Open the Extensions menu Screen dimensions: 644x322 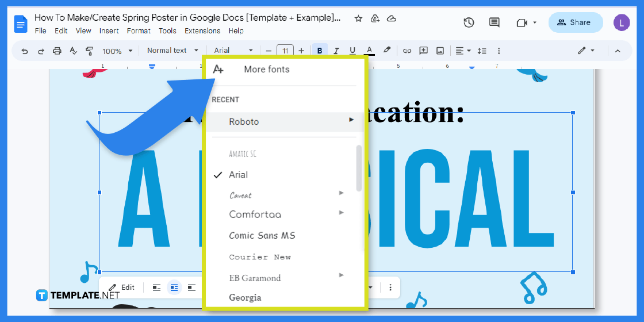202,31
